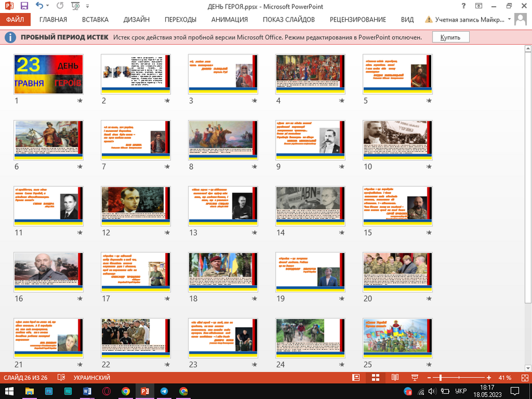Click the Save icon in Quick Access Toolbar
This screenshot has height=399, width=532.
24,6
